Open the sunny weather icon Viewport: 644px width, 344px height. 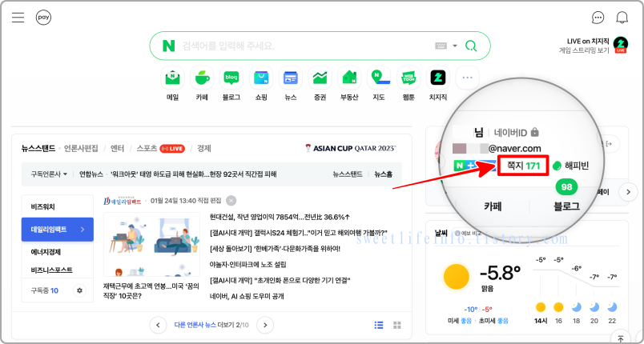point(457,277)
